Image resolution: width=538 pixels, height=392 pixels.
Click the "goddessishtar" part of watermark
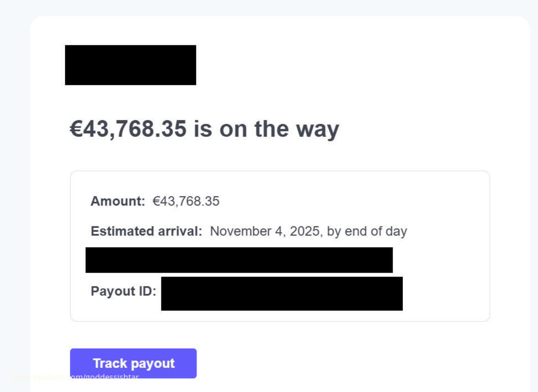tap(112, 377)
